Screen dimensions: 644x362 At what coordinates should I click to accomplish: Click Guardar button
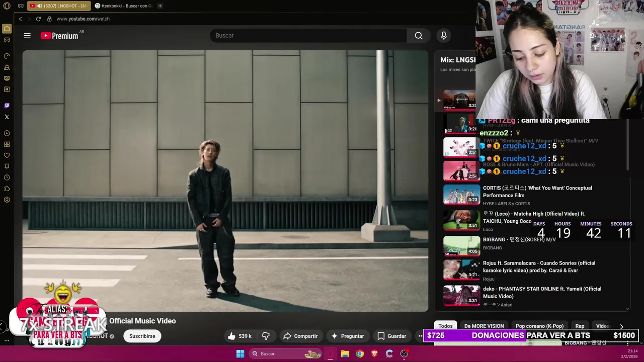pos(392,336)
